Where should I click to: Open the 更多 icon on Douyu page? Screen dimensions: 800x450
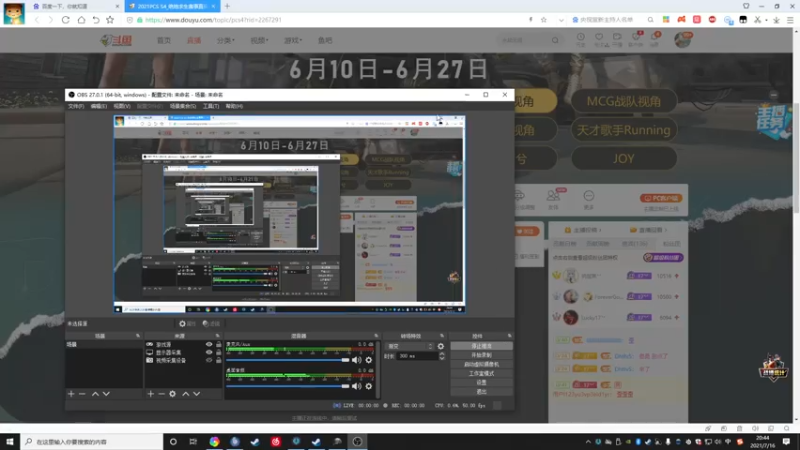tap(588, 199)
